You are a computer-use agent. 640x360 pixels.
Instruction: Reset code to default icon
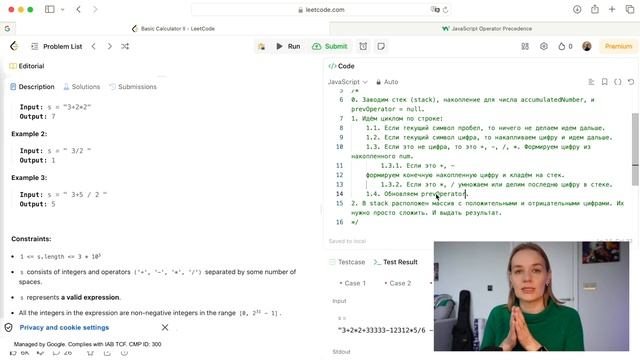(631, 82)
